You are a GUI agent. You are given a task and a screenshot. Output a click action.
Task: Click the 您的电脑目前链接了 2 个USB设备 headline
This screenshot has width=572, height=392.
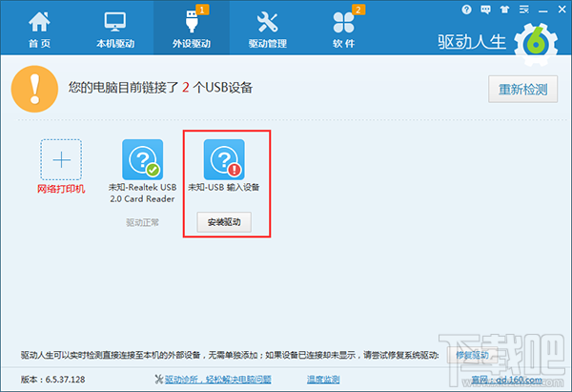160,88
